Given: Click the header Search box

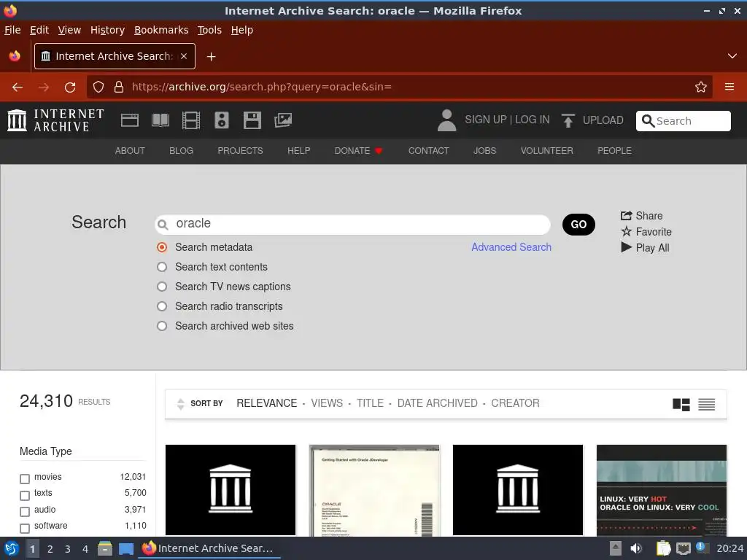Looking at the screenshot, I should (683, 120).
